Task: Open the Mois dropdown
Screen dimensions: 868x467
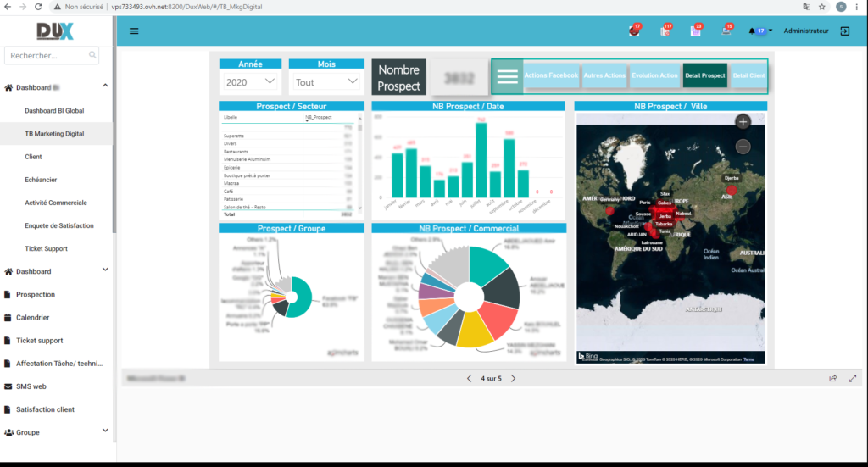Action: 326,81
